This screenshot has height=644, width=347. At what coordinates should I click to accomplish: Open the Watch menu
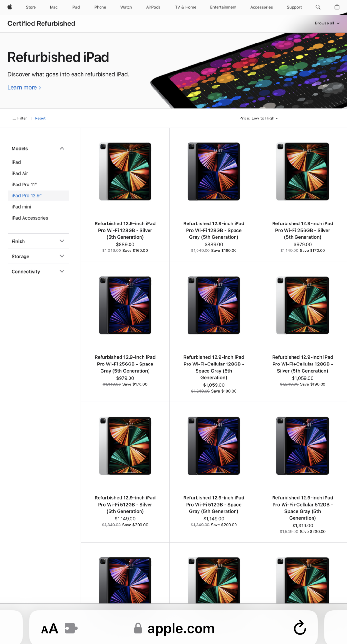(126, 7)
